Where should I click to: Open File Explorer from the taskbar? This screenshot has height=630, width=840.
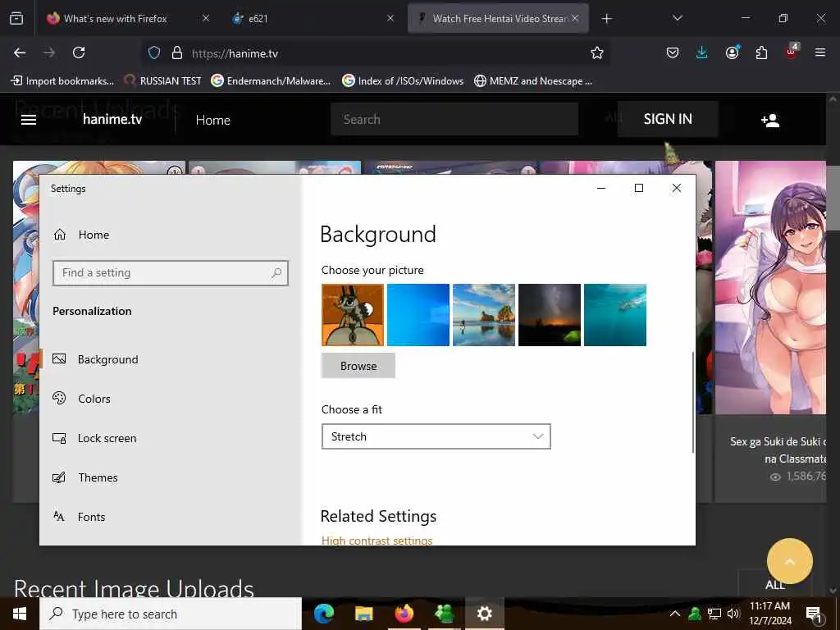click(363, 614)
